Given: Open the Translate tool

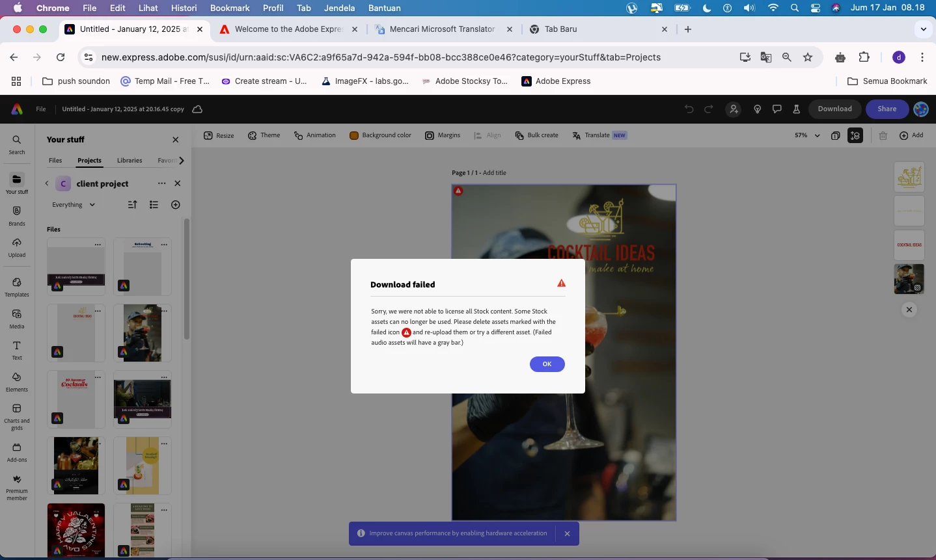Looking at the screenshot, I should click(x=599, y=135).
